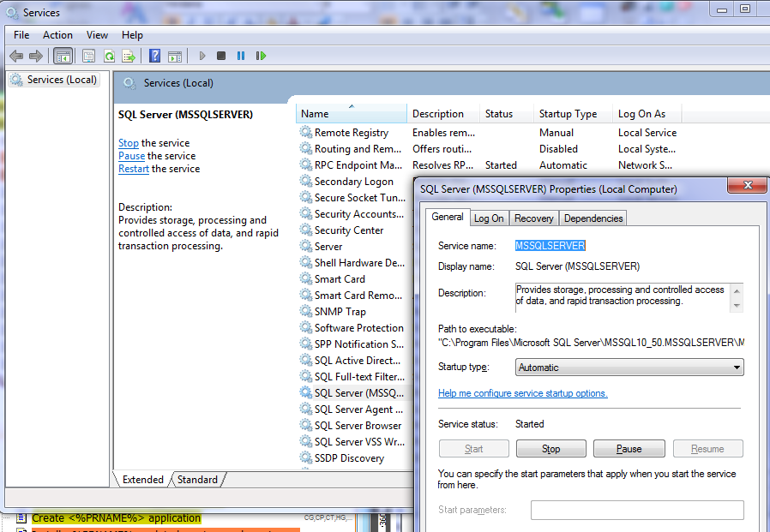The height and width of the screenshot is (532, 770).
Task: Open the Startup type dropdown
Action: (x=629, y=368)
